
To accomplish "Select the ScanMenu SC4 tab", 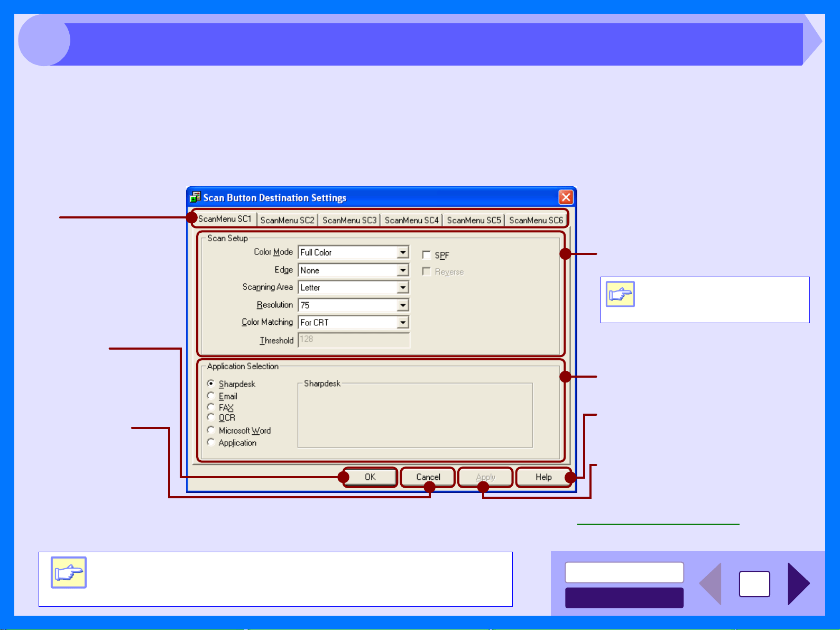I will [411, 220].
